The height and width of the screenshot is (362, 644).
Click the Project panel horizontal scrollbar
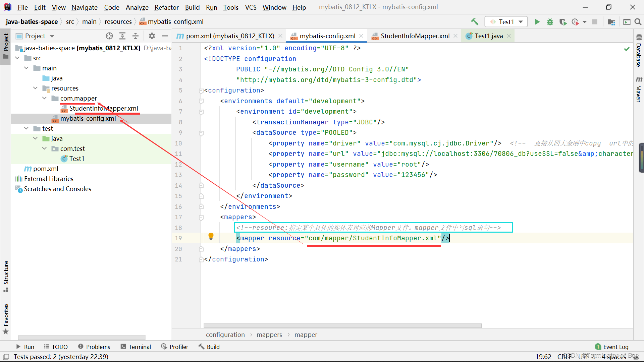(82, 338)
